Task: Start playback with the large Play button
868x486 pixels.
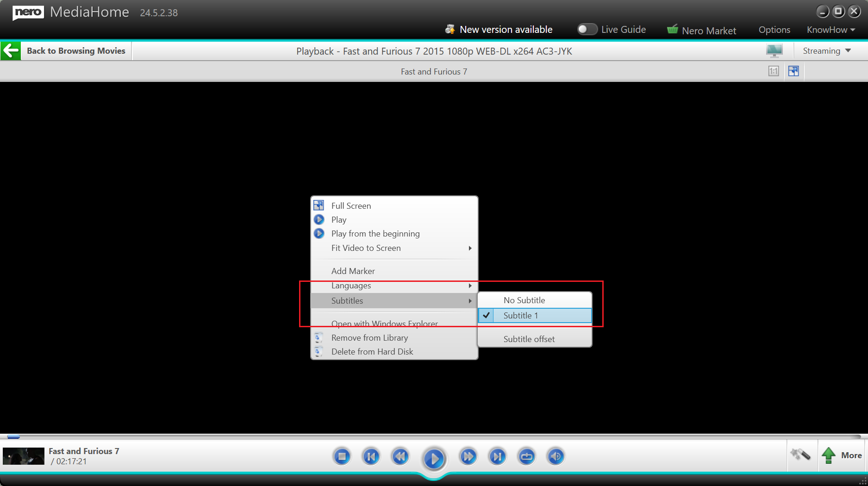Action: click(x=434, y=459)
